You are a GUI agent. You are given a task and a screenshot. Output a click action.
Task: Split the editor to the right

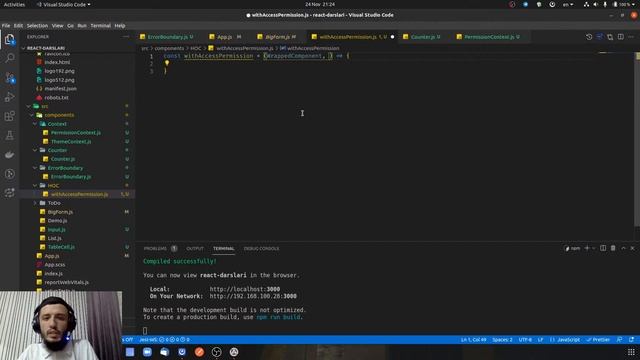[x=621, y=37]
